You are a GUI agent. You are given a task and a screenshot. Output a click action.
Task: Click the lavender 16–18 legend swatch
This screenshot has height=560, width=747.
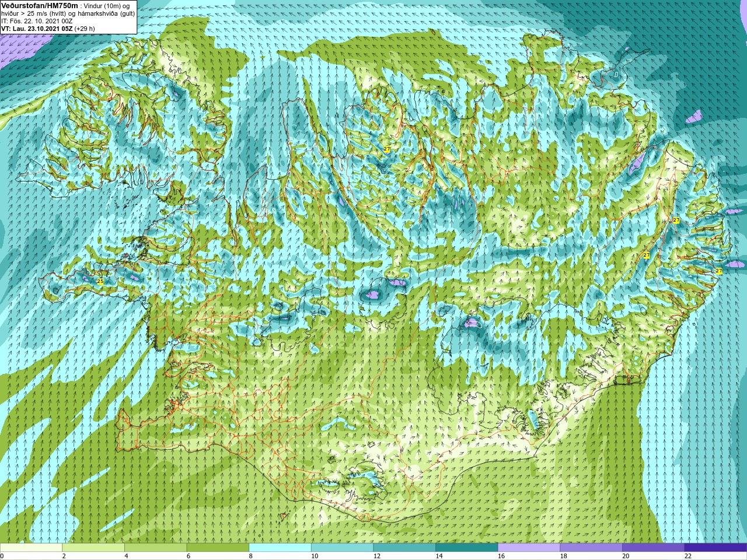pyautogui.click(x=529, y=548)
